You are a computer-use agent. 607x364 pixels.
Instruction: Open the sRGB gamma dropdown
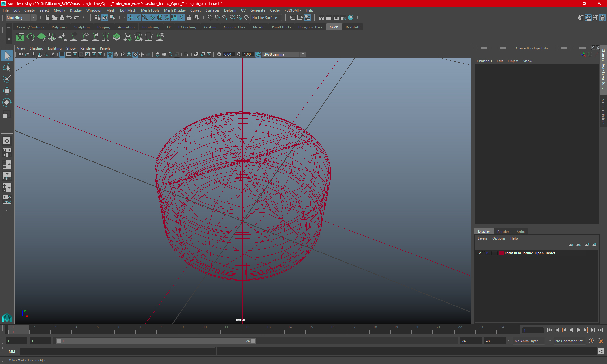click(304, 54)
